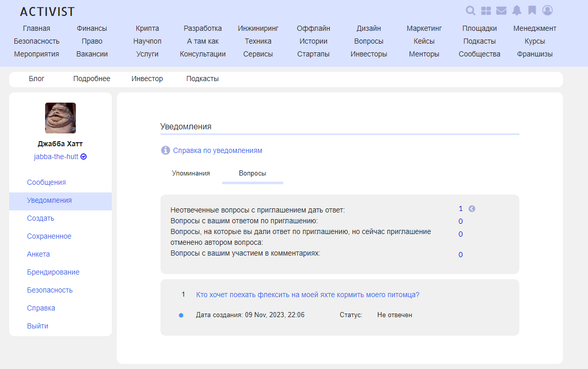Viewport: 588px width, 369px height.
Task: Open Сообщения in the sidebar menu
Action: point(46,182)
